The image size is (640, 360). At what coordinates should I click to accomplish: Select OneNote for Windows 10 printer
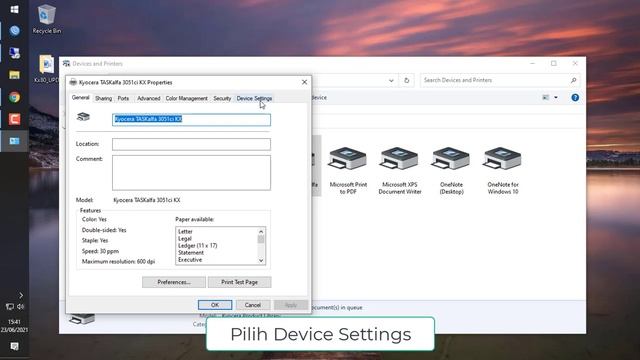point(503,171)
